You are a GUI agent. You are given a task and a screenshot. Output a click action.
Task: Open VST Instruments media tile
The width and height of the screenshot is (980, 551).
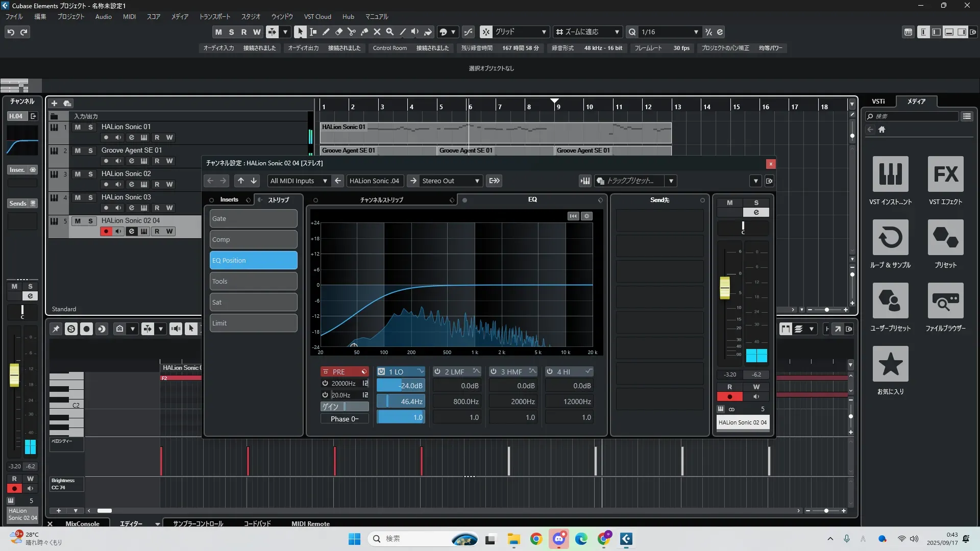(890, 174)
